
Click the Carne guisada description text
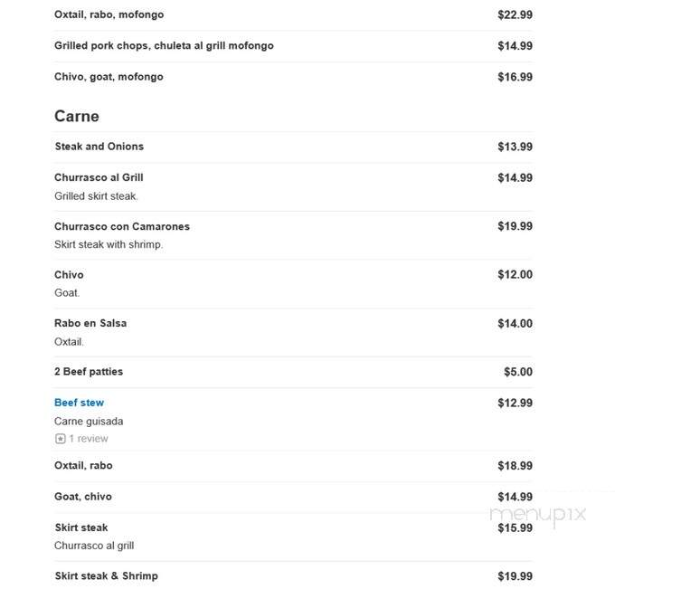[89, 422]
